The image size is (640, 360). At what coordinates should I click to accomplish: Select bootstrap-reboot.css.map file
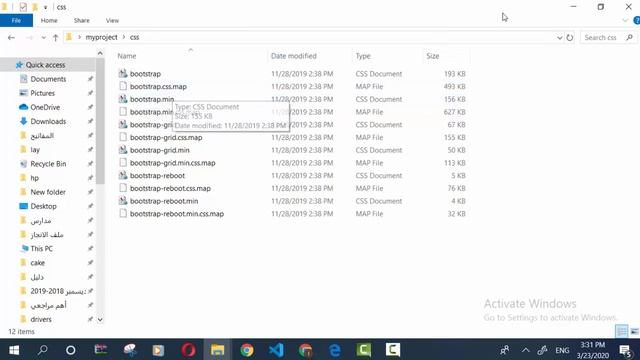tap(170, 188)
